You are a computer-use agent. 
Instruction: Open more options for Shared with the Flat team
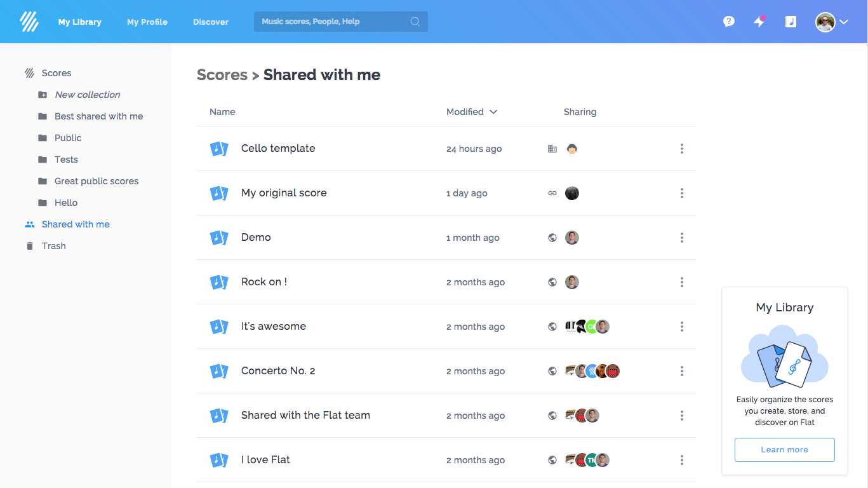click(x=682, y=416)
